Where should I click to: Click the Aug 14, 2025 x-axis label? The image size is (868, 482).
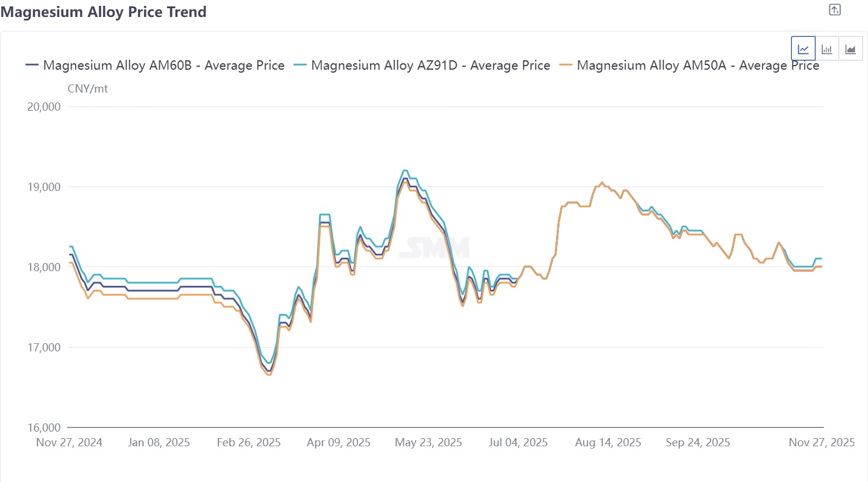point(608,442)
